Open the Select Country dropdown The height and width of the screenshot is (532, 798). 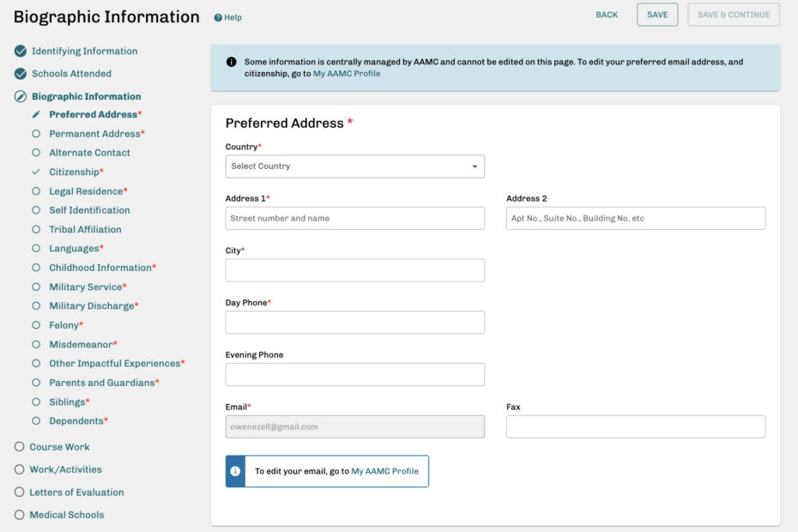point(354,166)
